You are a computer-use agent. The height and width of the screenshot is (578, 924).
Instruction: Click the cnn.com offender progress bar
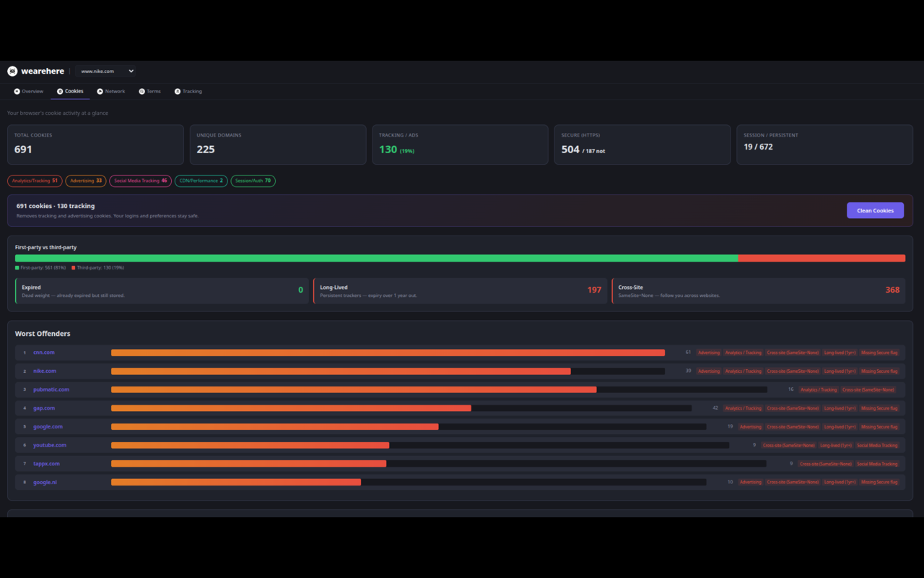coord(388,353)
